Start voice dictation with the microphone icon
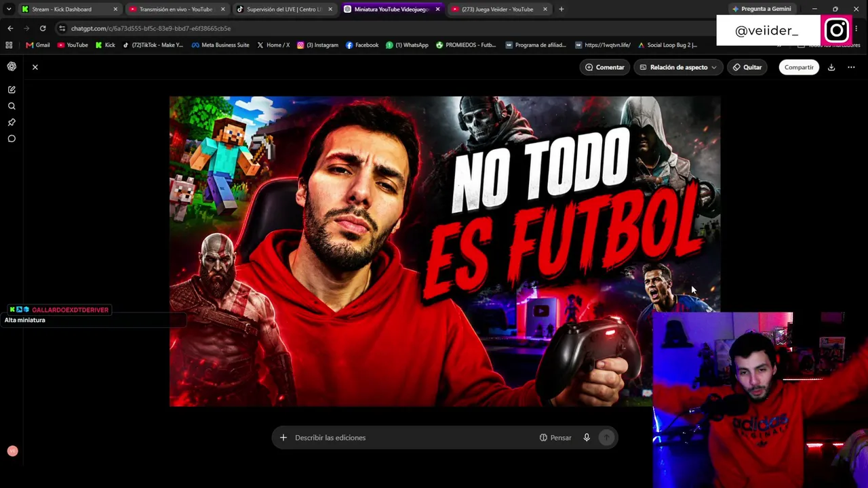Screen dimensions: 868x488 (x=587, y=438)
